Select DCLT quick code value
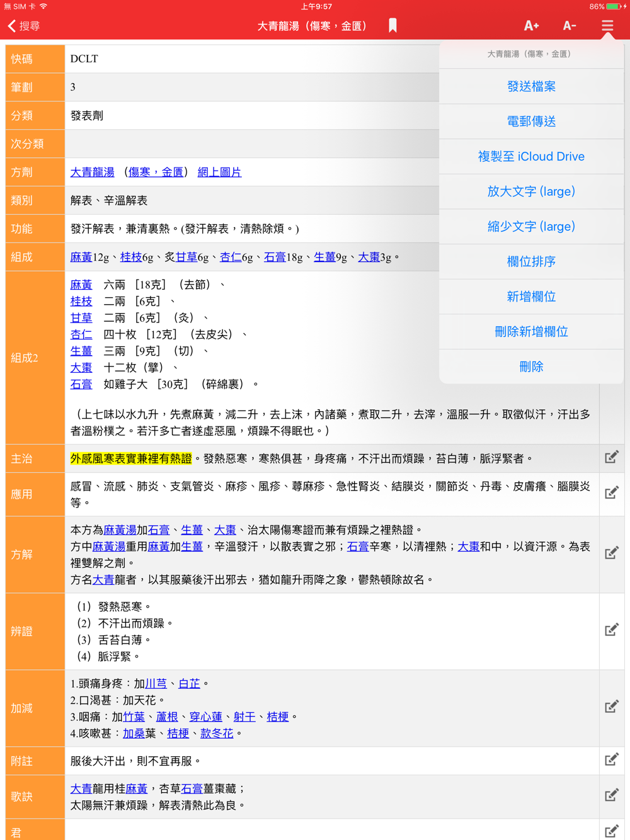Viewport: 630px width, 840px height. 84,59
